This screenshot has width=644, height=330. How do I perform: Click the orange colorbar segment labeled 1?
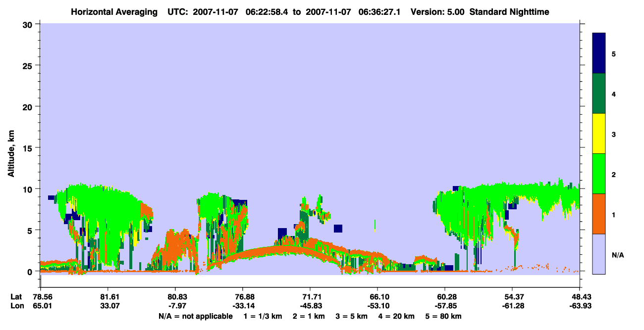pos(599,214)
